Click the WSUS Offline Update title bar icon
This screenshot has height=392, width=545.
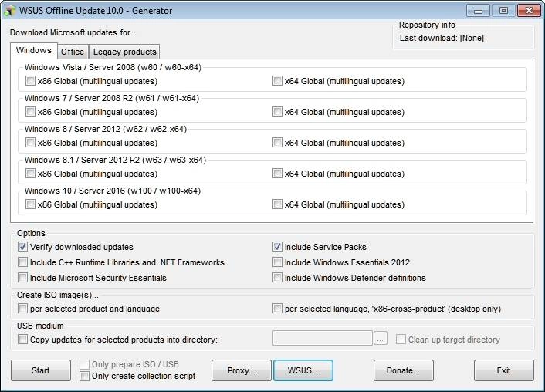click(x=10, y=11)
